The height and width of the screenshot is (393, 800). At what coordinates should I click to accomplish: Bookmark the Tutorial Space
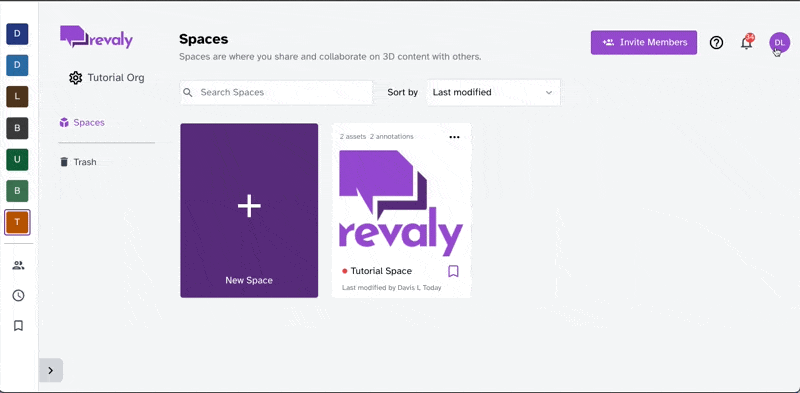click(x=453, y=271)
